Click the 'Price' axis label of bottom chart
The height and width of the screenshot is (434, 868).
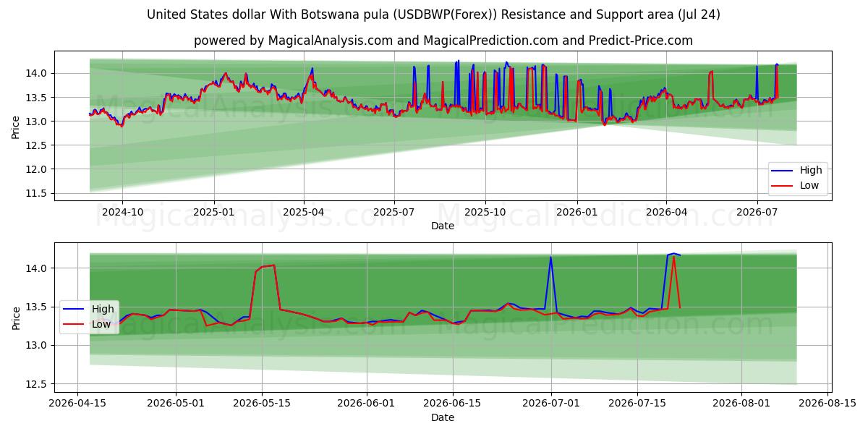(x=16, y=317)
